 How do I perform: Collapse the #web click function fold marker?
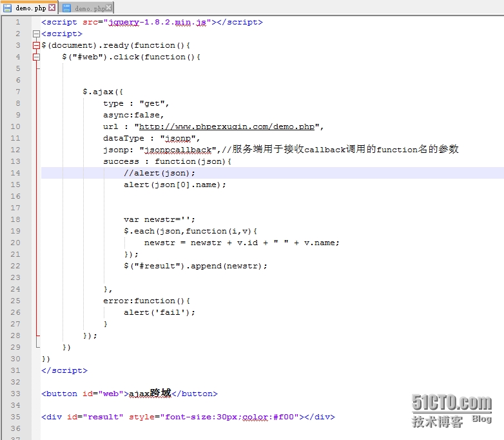36,57
